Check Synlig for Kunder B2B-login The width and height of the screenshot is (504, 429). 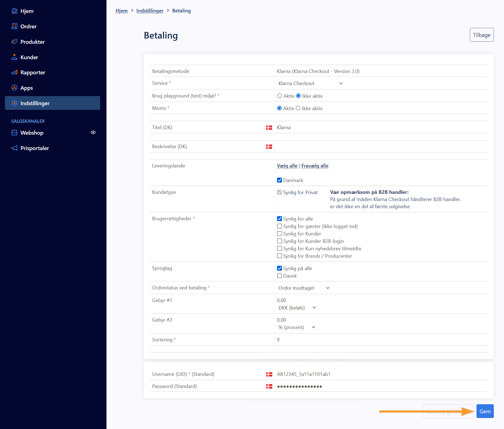pos(280,241)
